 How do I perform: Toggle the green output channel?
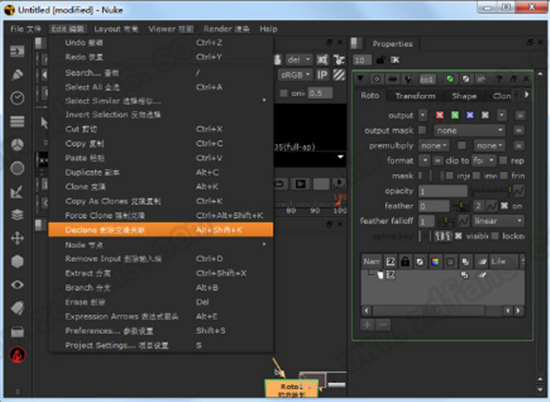(x=455, y=115)
